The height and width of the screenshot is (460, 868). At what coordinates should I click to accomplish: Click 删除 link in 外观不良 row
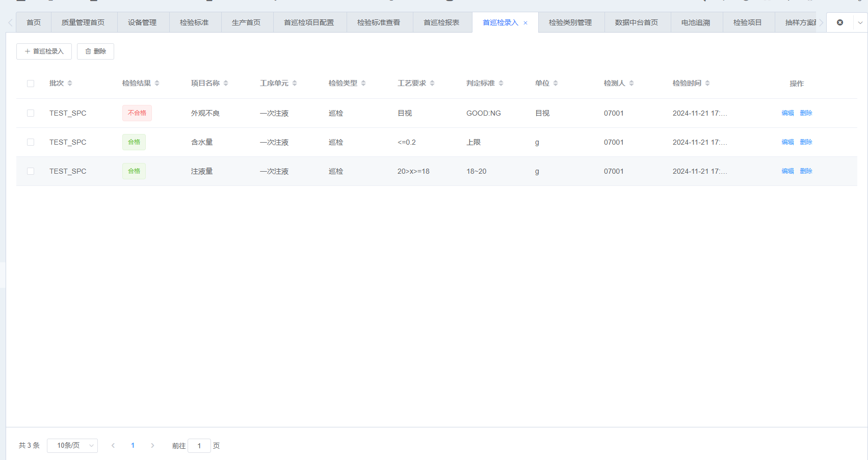(806, 113)
